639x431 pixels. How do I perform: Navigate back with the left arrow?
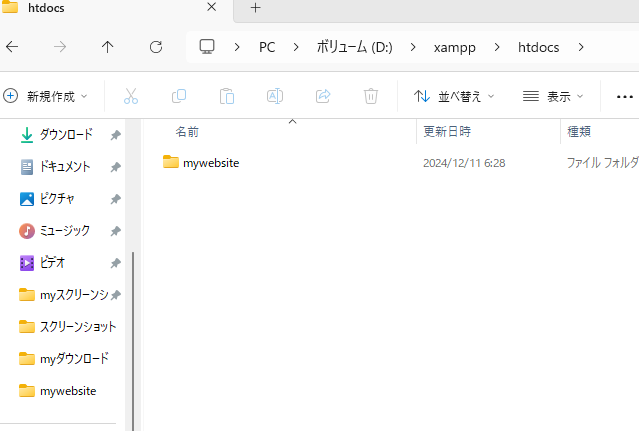point(12,47)
